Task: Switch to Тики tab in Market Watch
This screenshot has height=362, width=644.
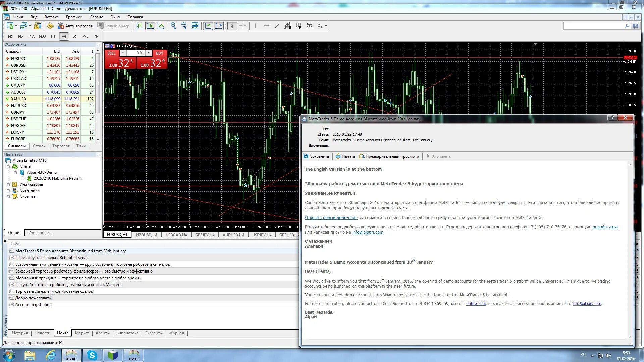Action: (x=81, y=146)
